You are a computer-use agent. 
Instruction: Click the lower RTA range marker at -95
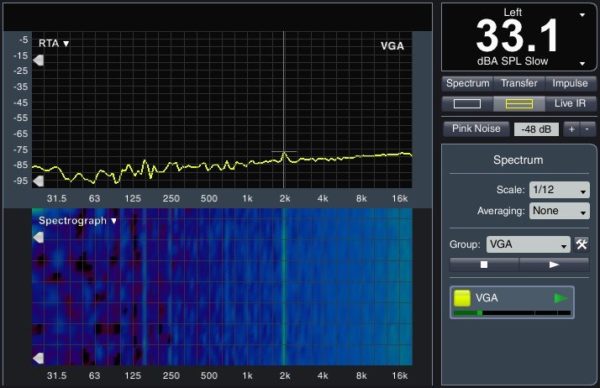[38, 181]
